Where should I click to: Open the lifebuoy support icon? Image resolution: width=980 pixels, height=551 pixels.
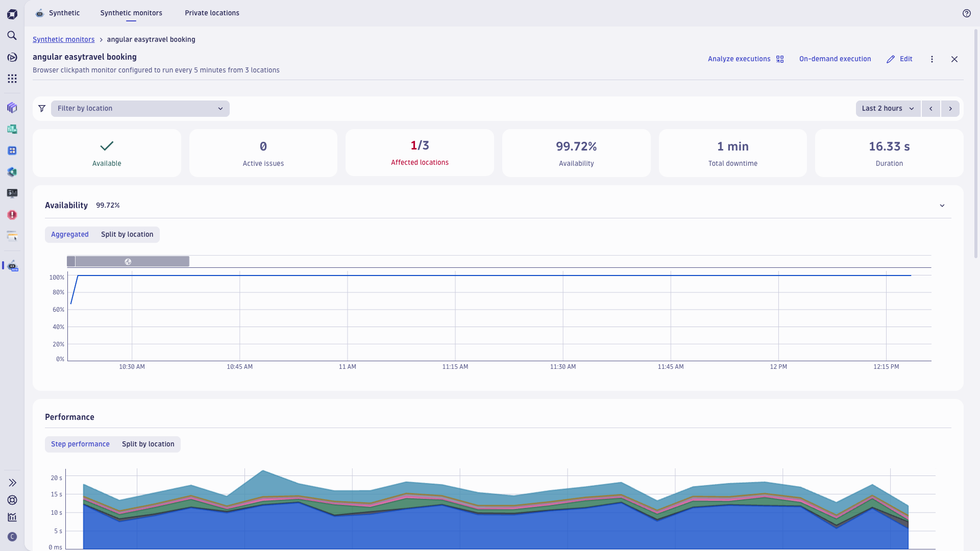click(x=12, y=500)
